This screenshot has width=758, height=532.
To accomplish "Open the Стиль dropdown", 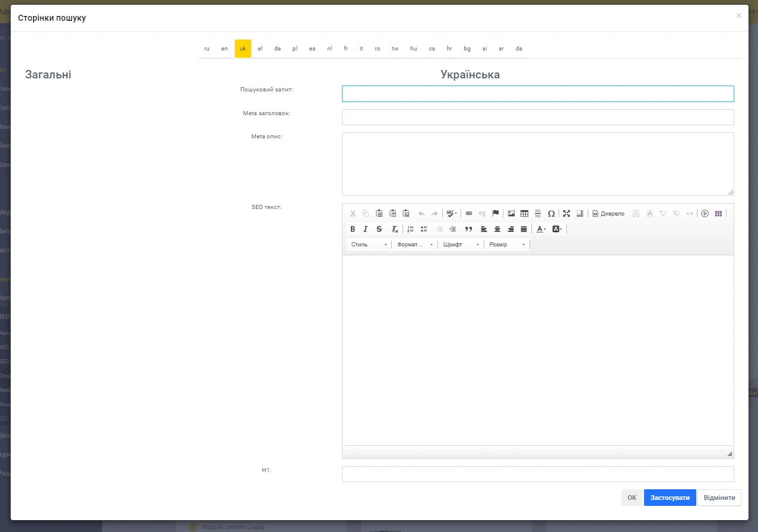I will pos(369,245).
